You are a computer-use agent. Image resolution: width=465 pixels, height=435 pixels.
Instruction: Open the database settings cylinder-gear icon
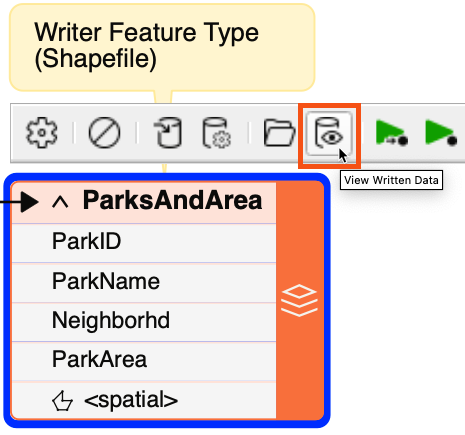point(217,132)
